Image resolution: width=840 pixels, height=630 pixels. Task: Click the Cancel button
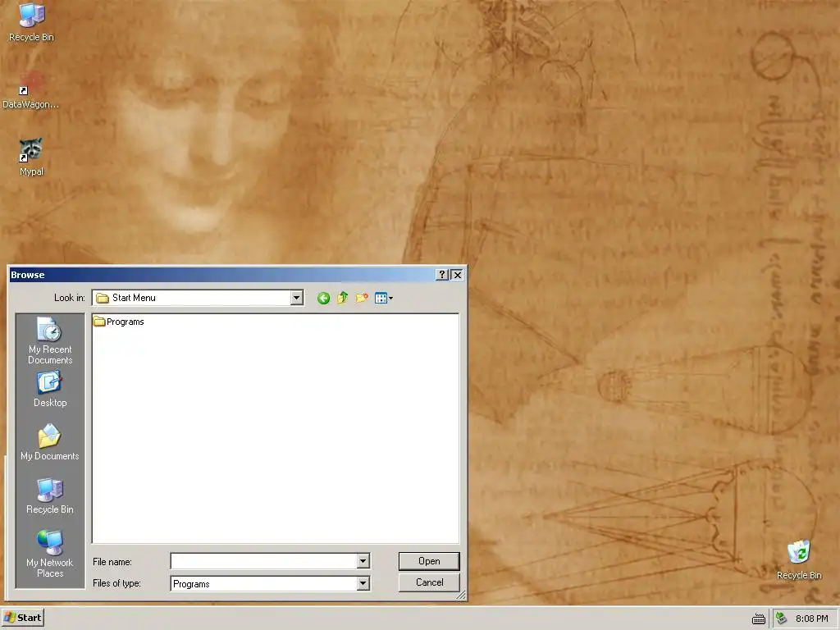tap(429, 582)
